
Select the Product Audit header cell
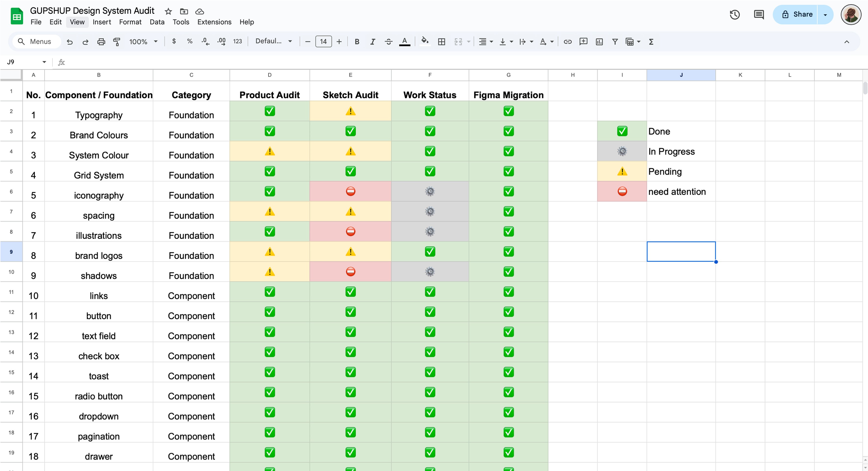click(x=270, y=91)
